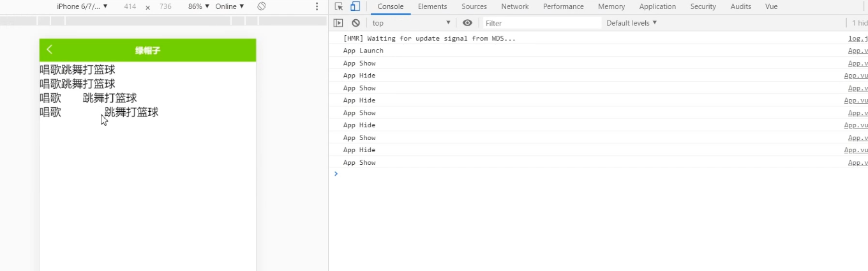Click the eye live expression icon
868x271 pixels.
point(468,23)
